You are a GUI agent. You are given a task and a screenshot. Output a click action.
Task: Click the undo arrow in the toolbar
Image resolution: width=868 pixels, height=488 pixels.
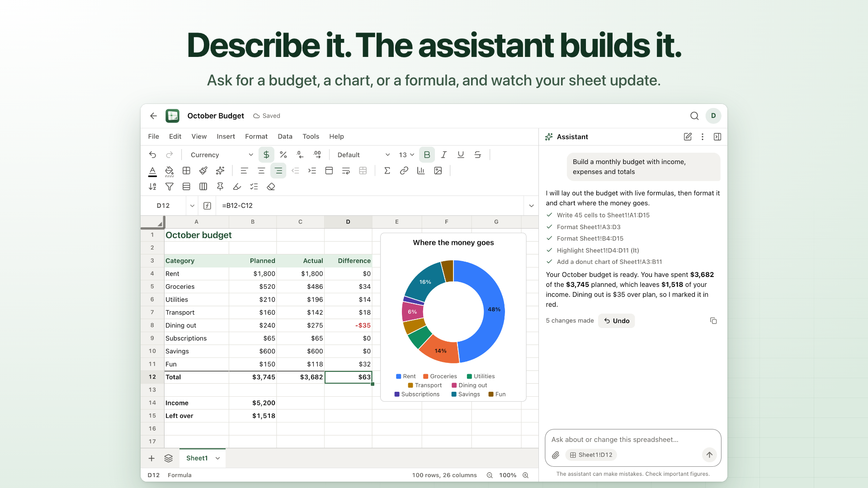(x=152, y=155)
